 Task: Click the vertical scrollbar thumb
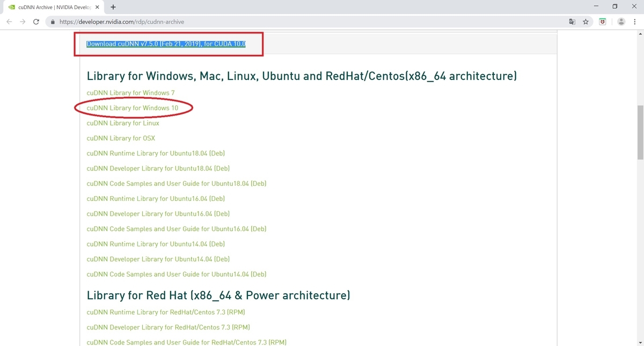click(x=640, y=132)
